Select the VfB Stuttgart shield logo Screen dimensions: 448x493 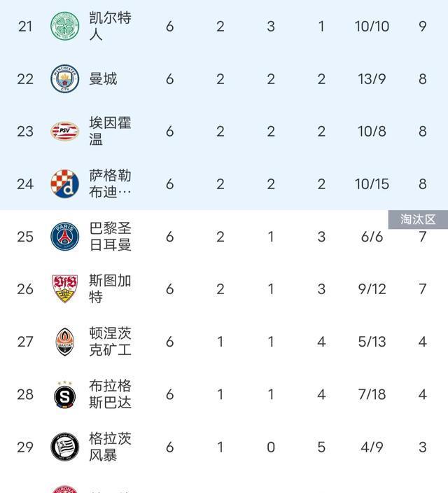coord(65,289)
